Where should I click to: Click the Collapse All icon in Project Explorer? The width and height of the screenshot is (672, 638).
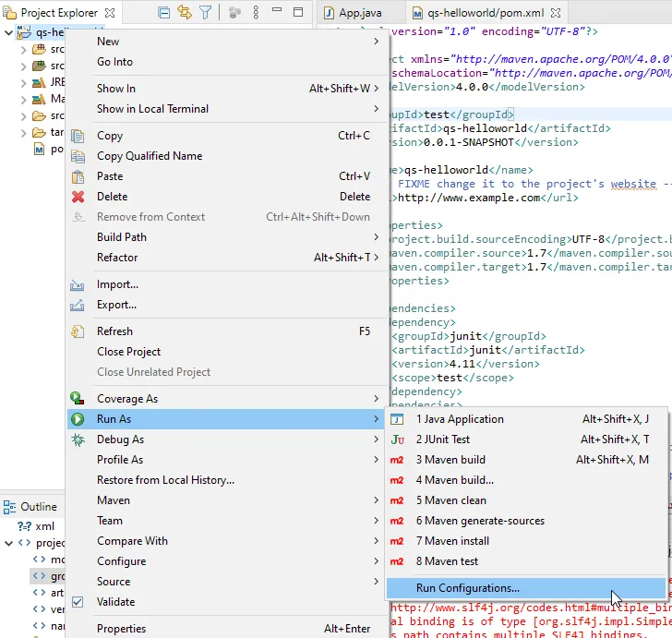pos(163,13)
